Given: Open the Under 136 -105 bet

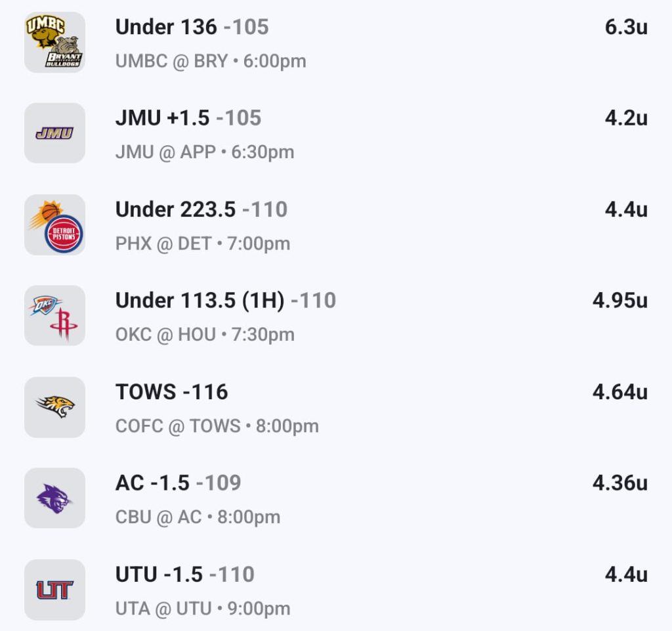Looking at the screenshot, I should tap(192, 27).
